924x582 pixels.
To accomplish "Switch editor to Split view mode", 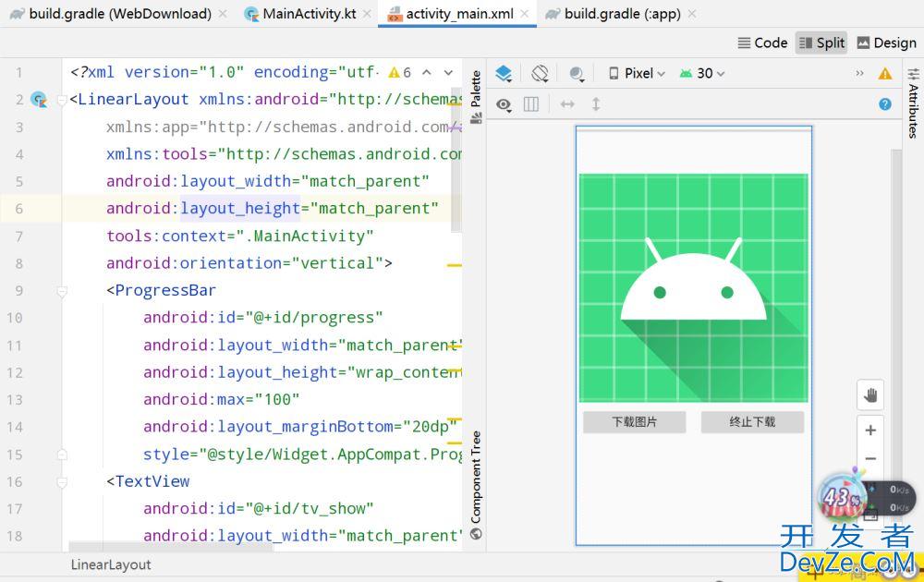I will click(x=821, y=43).
